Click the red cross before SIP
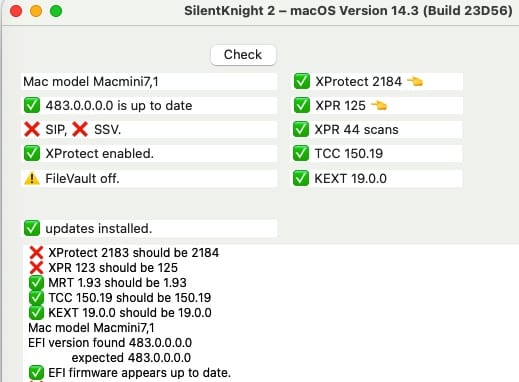The image size is (519, 382). [32, 129]
